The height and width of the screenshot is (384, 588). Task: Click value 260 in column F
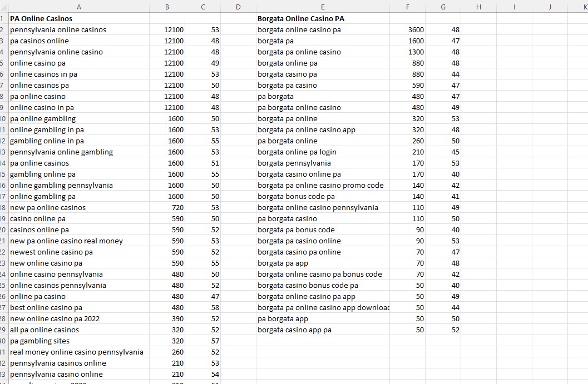[x=407, y=141]
